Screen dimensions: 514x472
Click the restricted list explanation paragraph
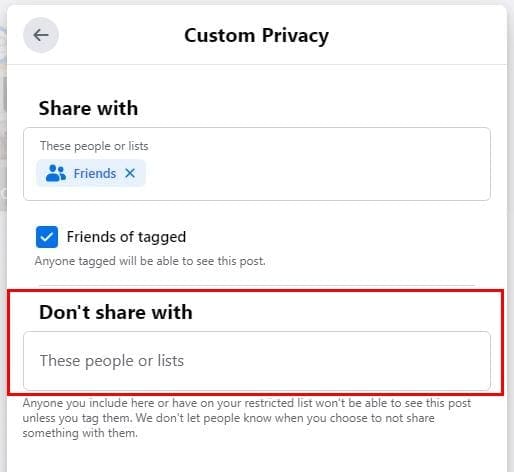pyautogui.click(x=247, y=418)
